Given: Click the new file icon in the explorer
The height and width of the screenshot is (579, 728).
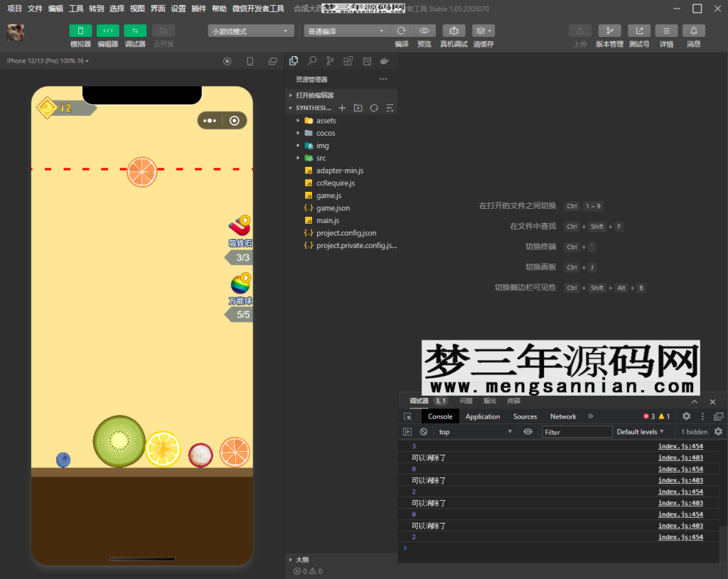Looking at the screenshot, I should (x=342, y=108).
